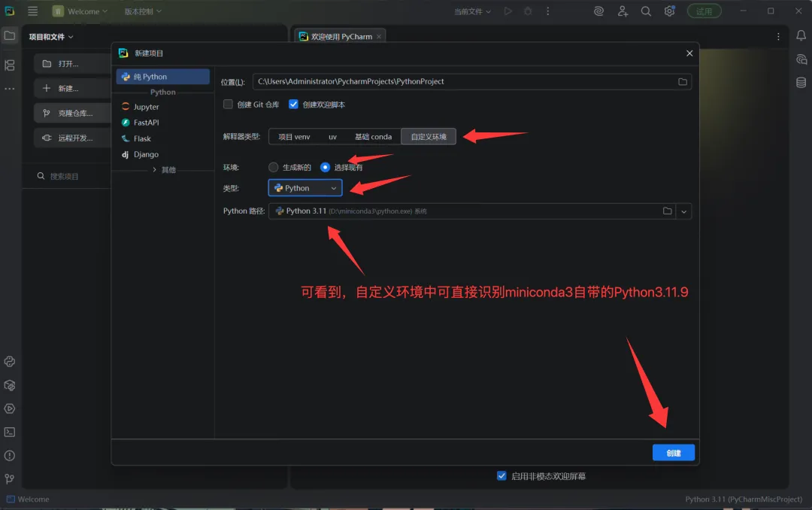The image size is (812, 510).
Task: Open the Structure tool window icon
Action: tap(10, 65)
